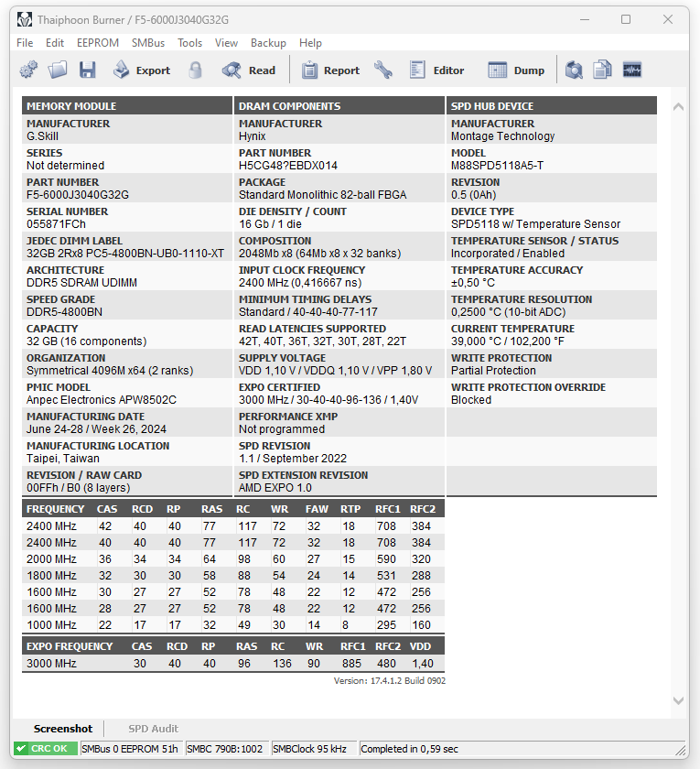Screen dimensions: 700x769
Task: Click the Dump toolbar button
Action: point(516,70)
